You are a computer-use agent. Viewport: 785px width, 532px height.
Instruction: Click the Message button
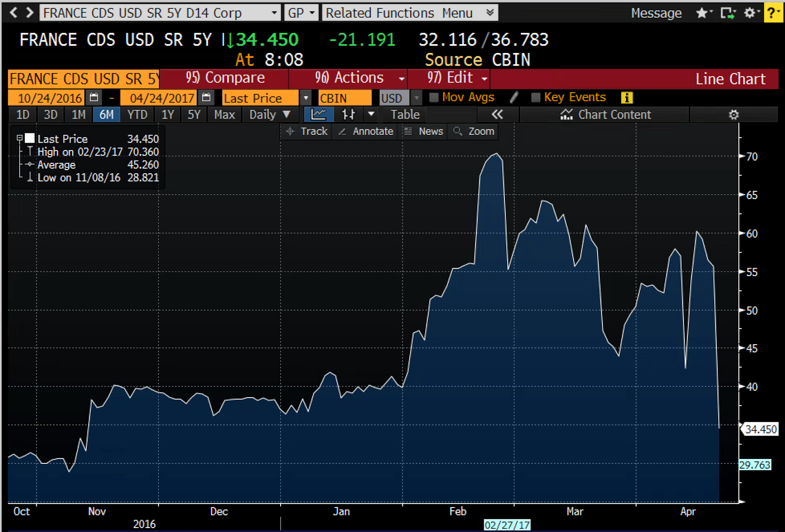[656, 13]
